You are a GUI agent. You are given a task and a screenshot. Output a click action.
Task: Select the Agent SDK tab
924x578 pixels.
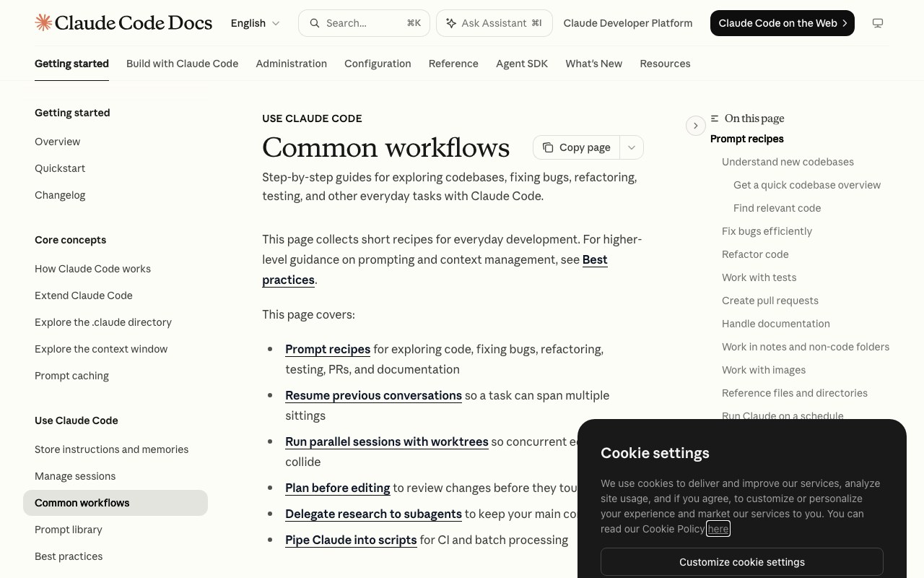pos(522,64)
